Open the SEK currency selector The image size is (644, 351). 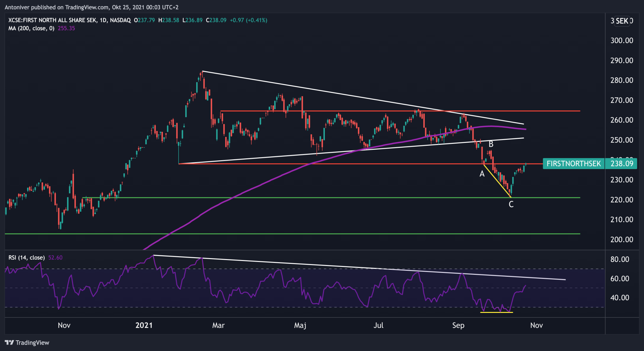click(x=622, y=21)
